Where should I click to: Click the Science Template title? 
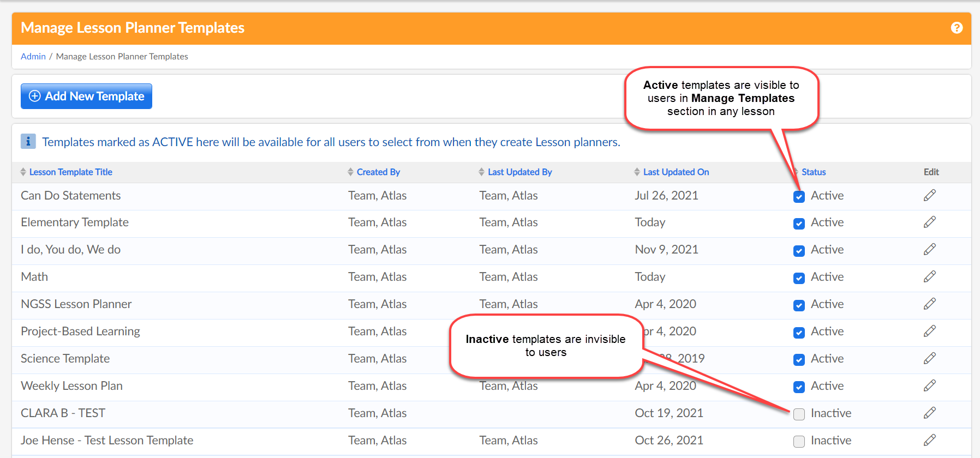pyautogui.click(x=65, y=359)
